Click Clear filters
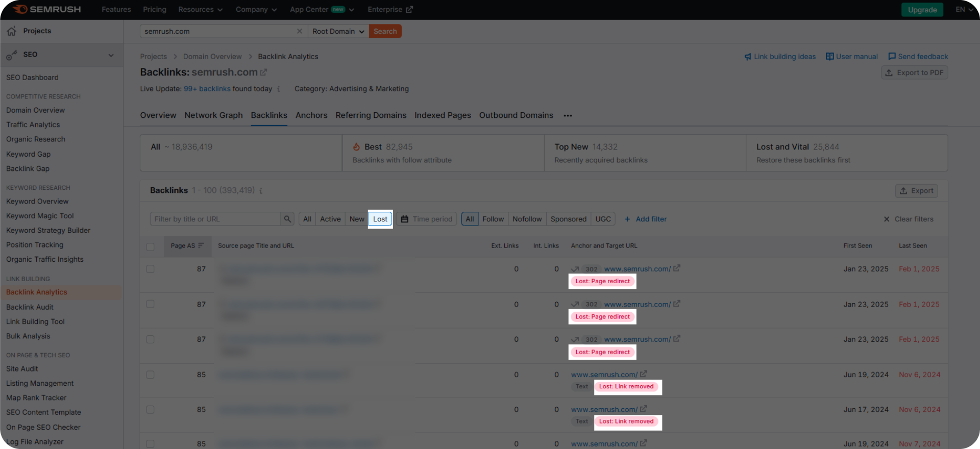The image size is (980, 449). click(x=908, y=219)
